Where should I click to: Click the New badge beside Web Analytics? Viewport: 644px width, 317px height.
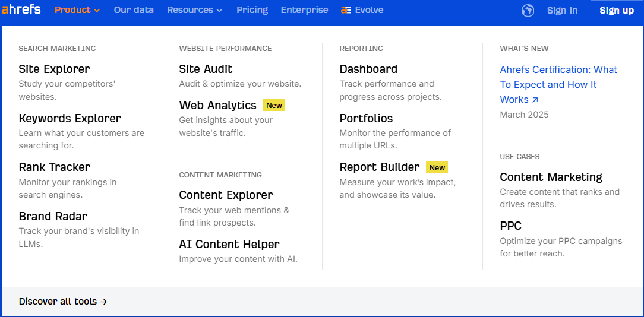(274, 106)
